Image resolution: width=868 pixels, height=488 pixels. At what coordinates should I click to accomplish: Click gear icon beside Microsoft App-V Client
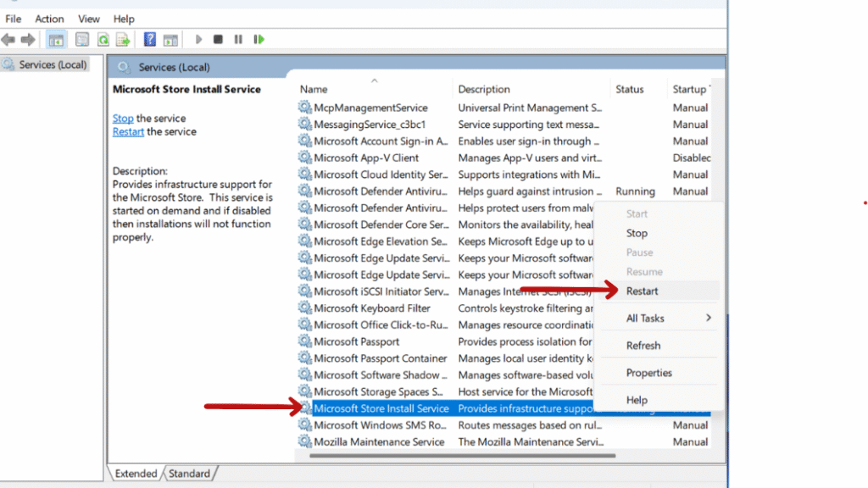pos(304,157)
